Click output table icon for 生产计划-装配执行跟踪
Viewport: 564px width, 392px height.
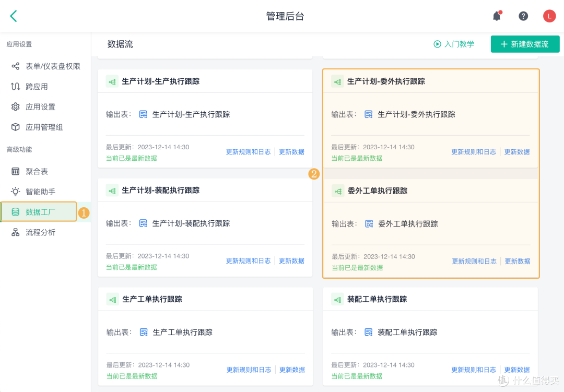143,223
